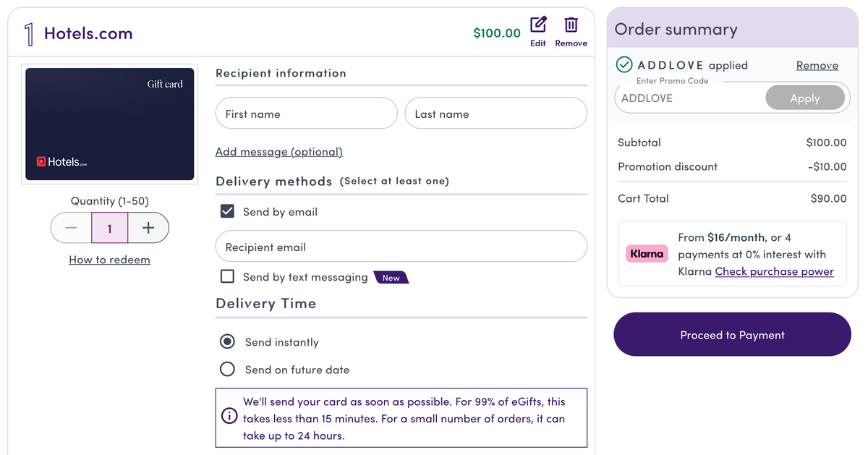The width and height of the screenshot is (868, 455).
Task: Click the green checkmark next to ADDLOVE applied
Action: pos(624,64)
